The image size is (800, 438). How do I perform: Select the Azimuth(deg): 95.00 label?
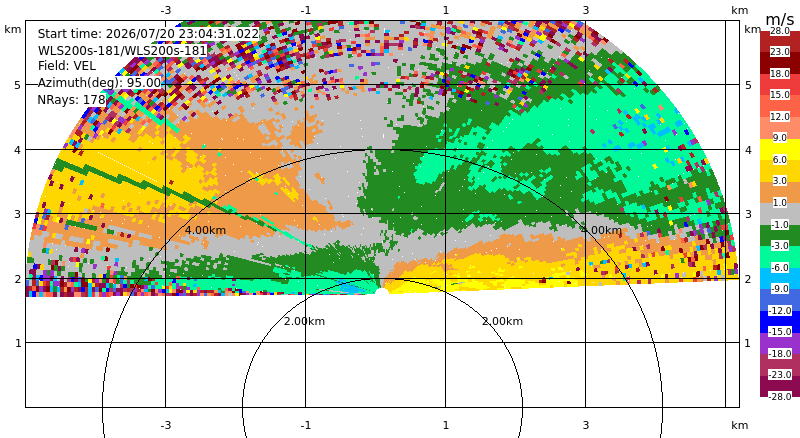pyautogui.click(x=99, y=83)
